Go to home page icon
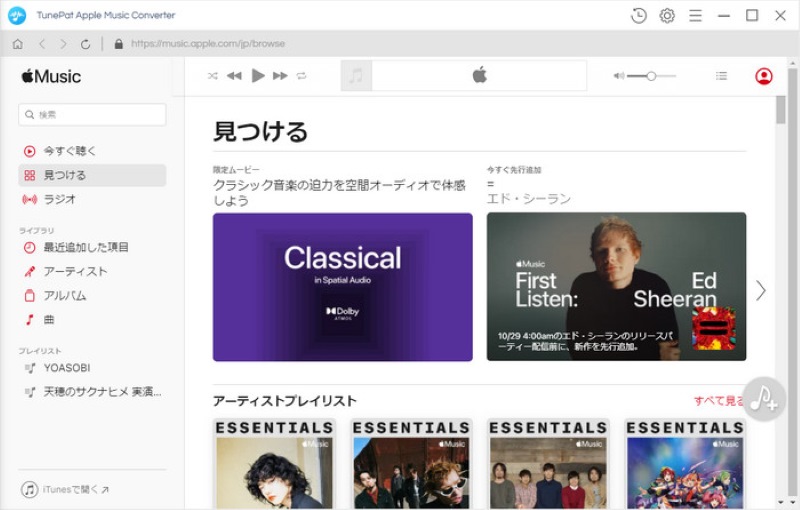800x510 pixels. click(x=18, y=44)
